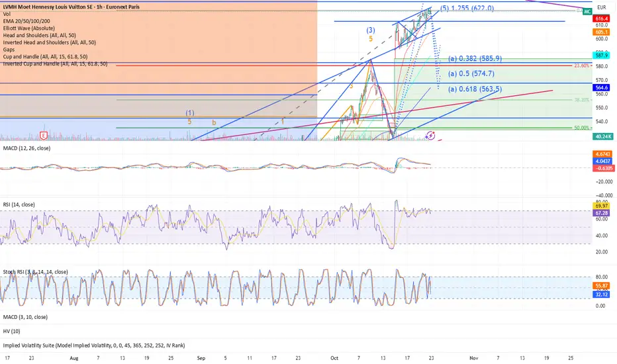Click the blue 32.12 Stoch RSI tag

coord(601,295)
